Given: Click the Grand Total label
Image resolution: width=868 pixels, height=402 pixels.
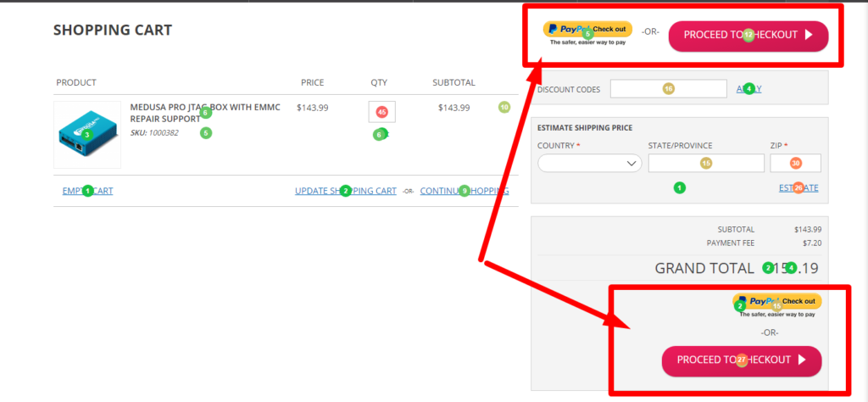Looking at the screenshot, I should (x=704, y=269).
